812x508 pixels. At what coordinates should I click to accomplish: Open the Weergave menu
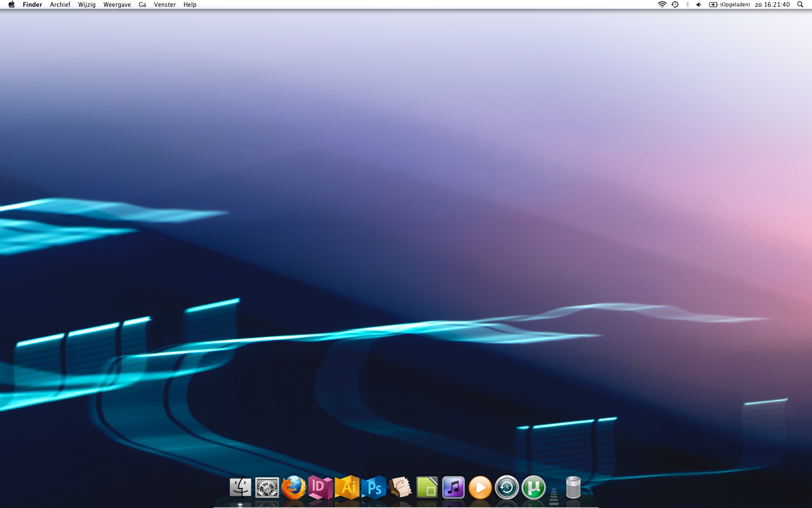click(x=117, y=5)
